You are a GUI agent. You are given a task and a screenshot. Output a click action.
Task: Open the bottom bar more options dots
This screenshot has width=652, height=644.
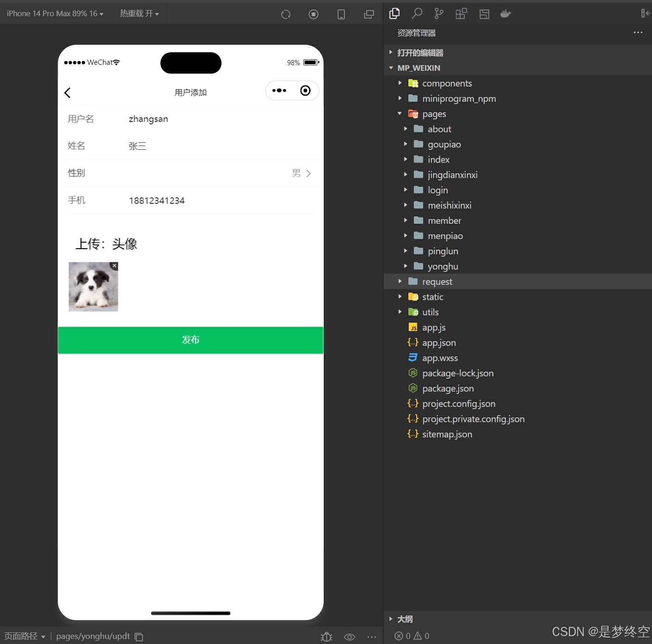tap(372, 637)
